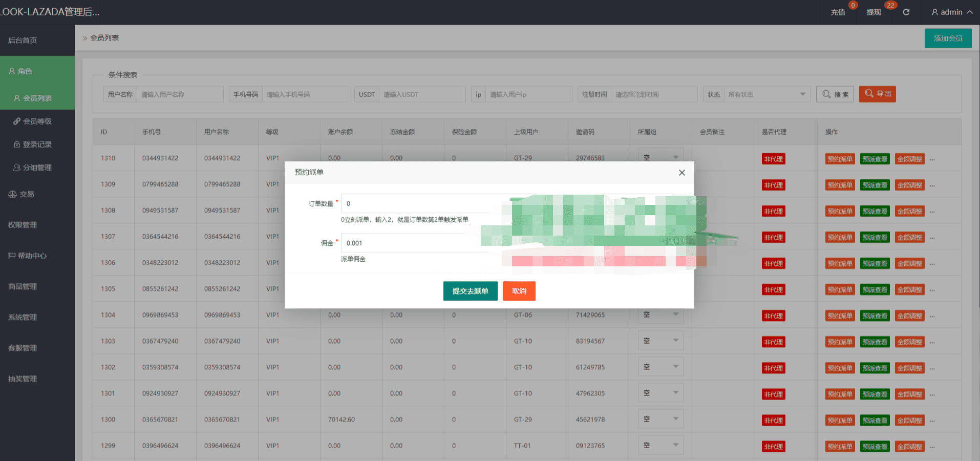Click the 导出 export button
980x461 pixels.
click(877, 94)
